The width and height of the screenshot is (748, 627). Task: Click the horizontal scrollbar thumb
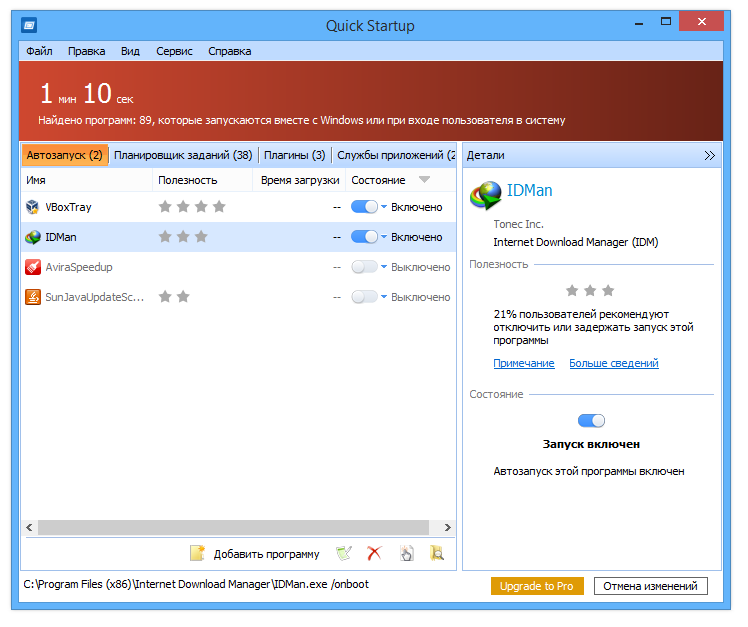(x=233, y=527)
